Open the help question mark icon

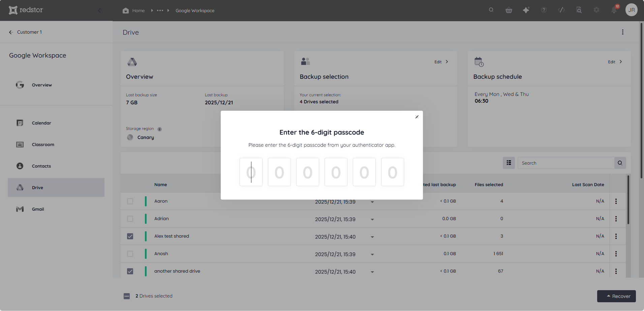pyautogui.click(x=544, y=10)
